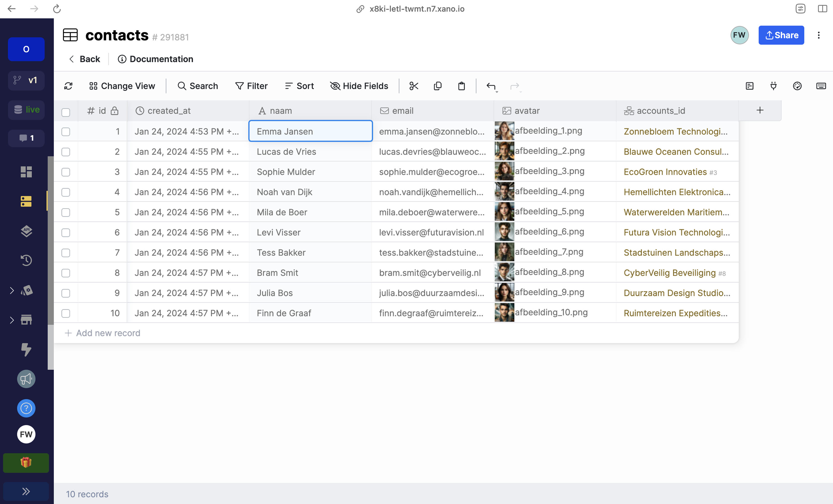Viewport: 833px width, 504px height.
Task: Tick the checkbox for record 10
Action: [66, 313]
